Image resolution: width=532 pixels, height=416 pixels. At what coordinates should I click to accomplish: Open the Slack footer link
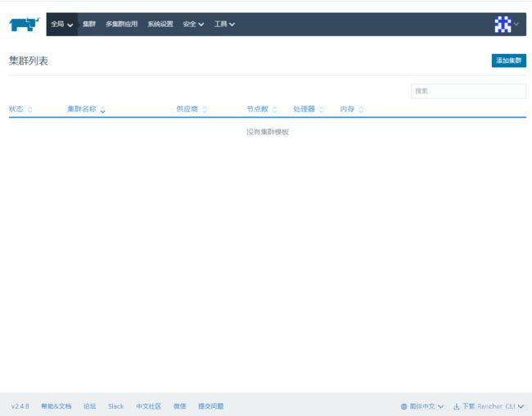[x=115, y=406]
